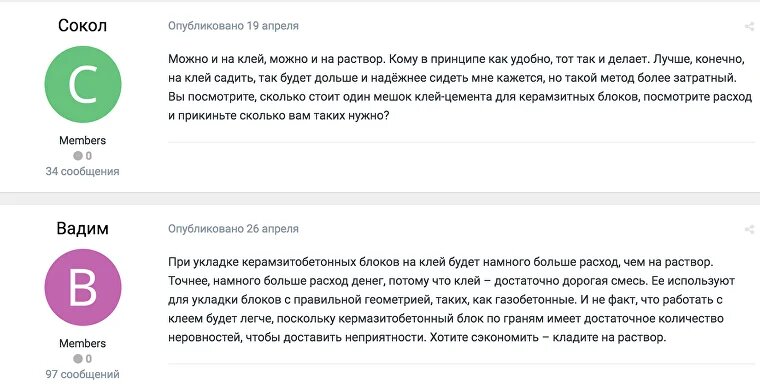
Task: Open the profile of user Вадим
Action: pos(82,228)
